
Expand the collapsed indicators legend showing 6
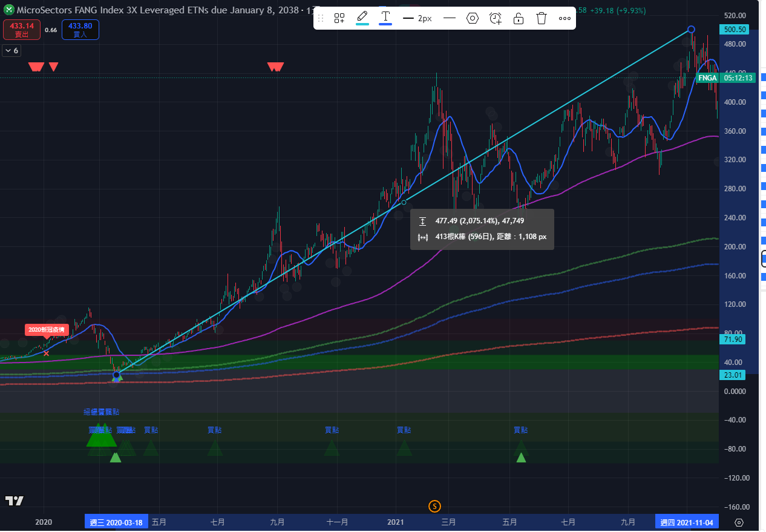11,51
